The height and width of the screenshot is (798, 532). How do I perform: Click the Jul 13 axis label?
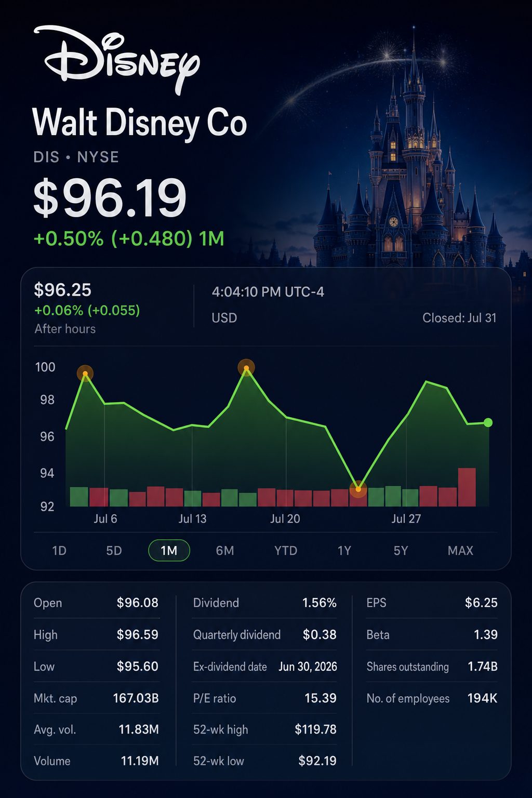192,518
